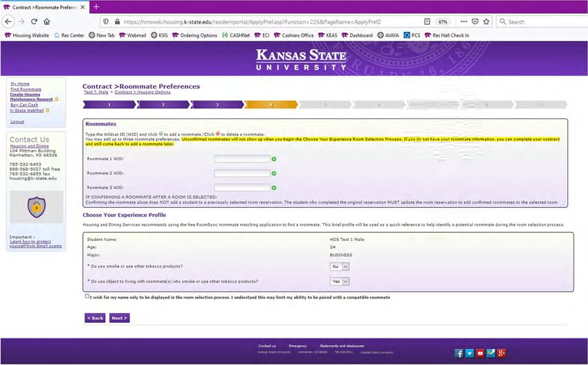Open the page actions three-dot menu
This screenshot has width=588, height=365.
464,21
